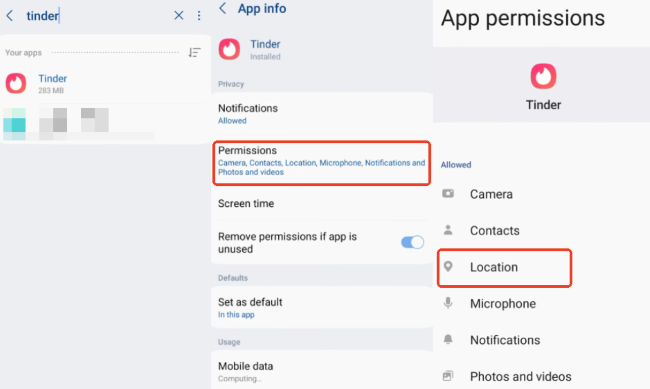
Task: Tap the Tinder icon in Your apps list
Action: click(16, 83)
